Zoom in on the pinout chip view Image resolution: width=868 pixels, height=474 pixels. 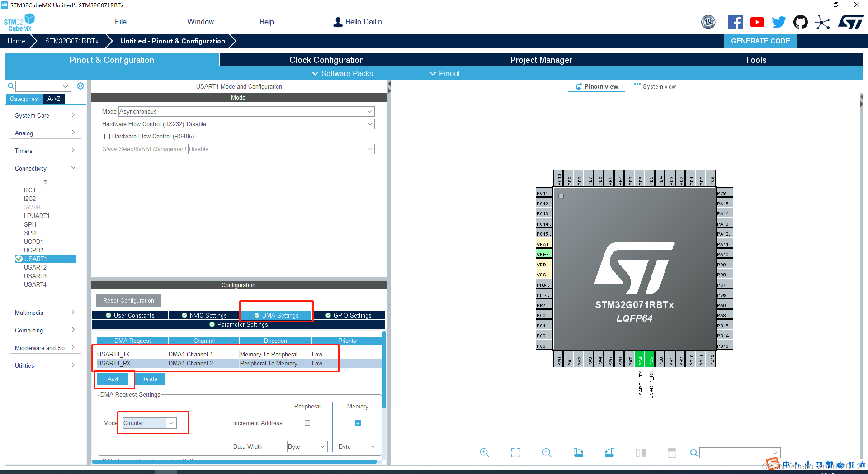484,453
